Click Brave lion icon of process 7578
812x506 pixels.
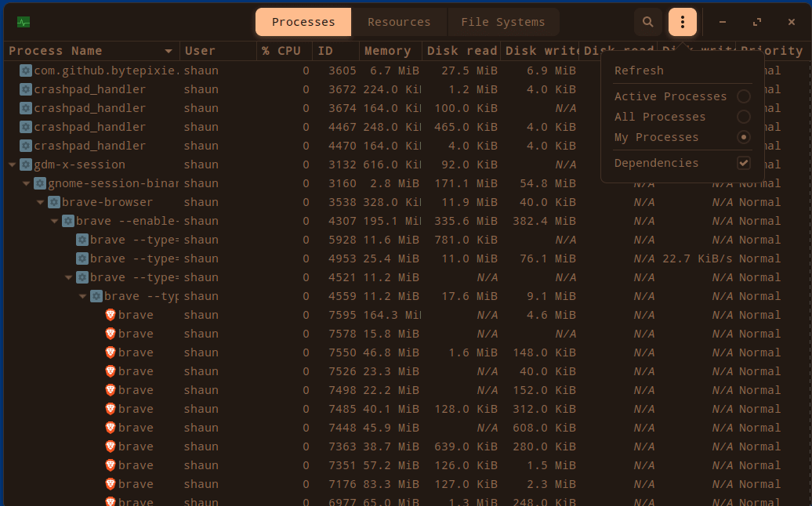point(111,334)
